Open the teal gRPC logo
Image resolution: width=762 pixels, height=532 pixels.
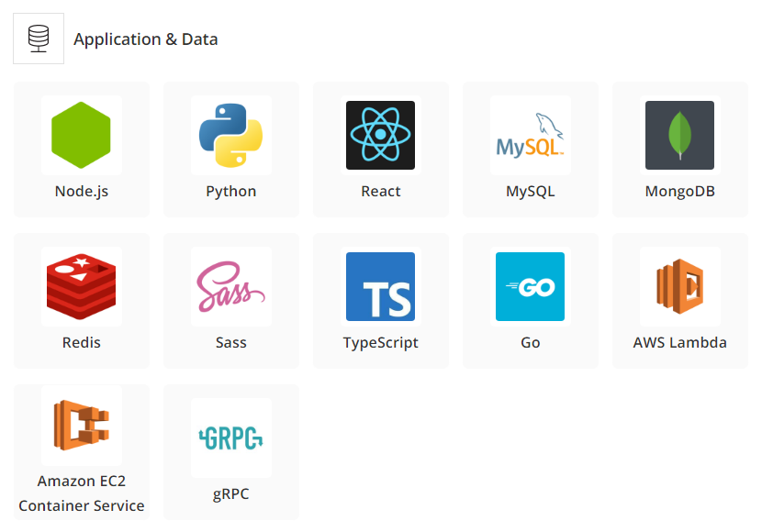[230, 438]
